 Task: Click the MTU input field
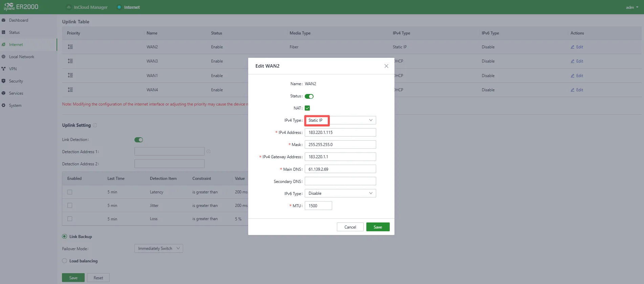318,206
